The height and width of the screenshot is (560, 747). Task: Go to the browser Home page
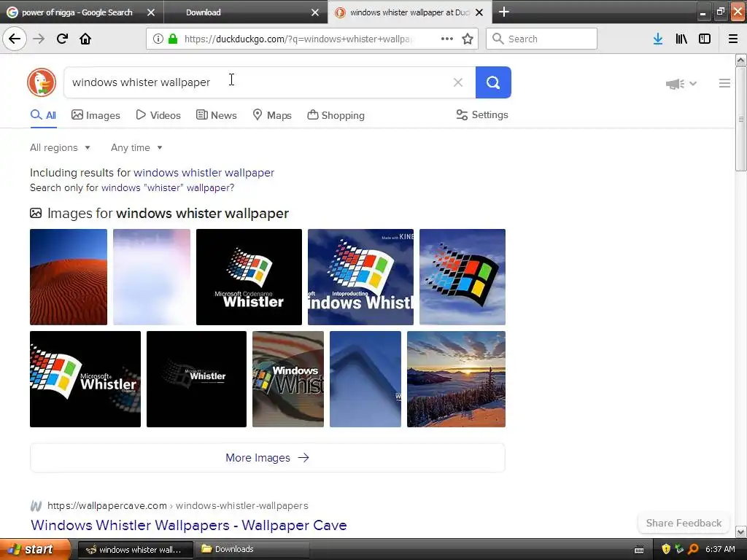tap(85, 39)
